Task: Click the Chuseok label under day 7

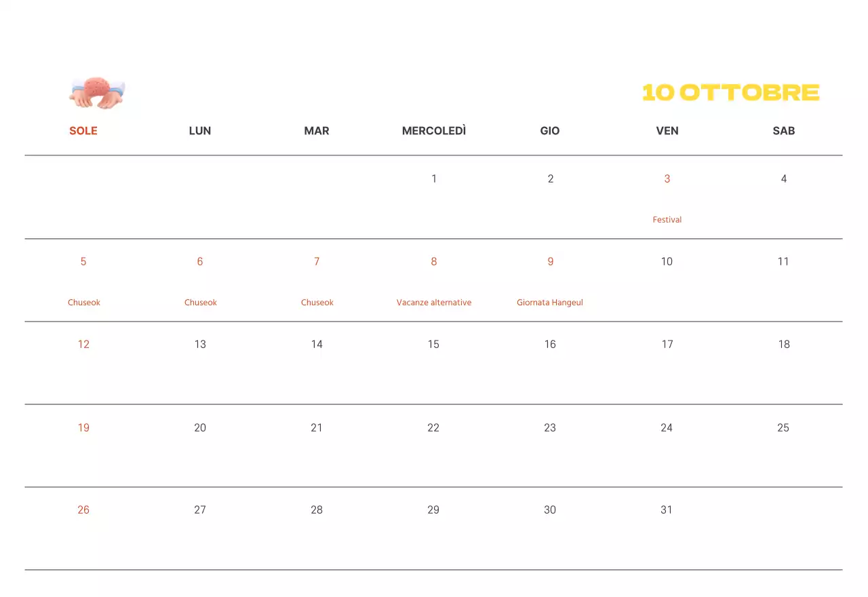Action: click(317, 303)
